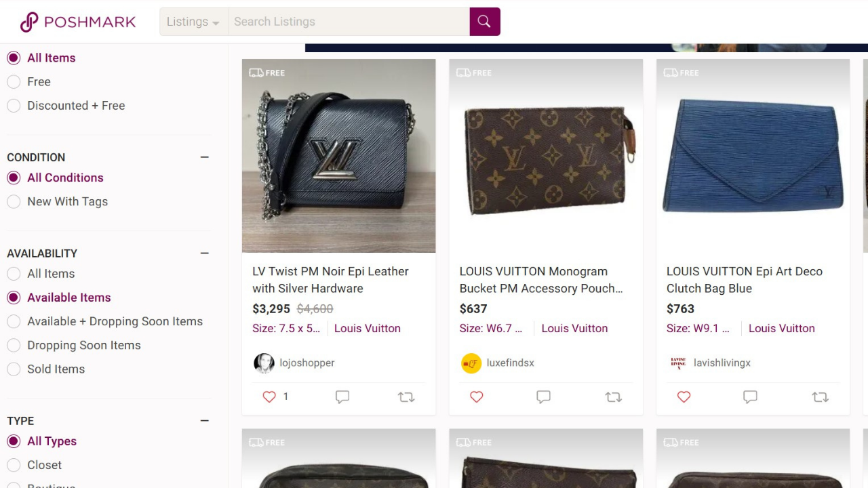Share the LV Twist PM Noir listing
The height and width of the screenshot is (488, 868).
pyautogui.click(x=406, y=397)
